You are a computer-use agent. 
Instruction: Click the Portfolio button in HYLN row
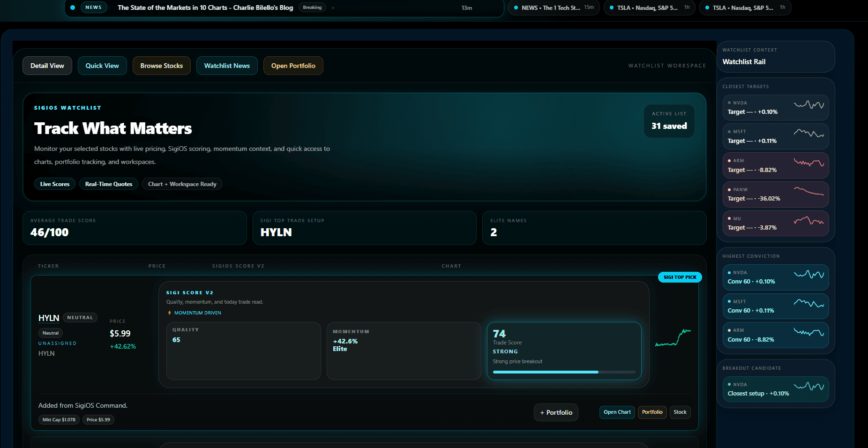pos(652,412)
